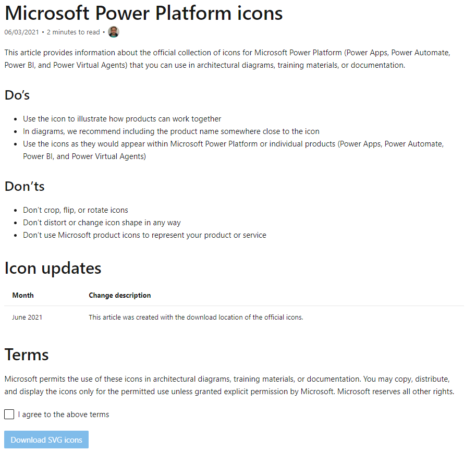This screenshot has height=451, width=476.
Task: Click bullet 'Use the icons as they would appear'
Action: (x=234, y=150)
